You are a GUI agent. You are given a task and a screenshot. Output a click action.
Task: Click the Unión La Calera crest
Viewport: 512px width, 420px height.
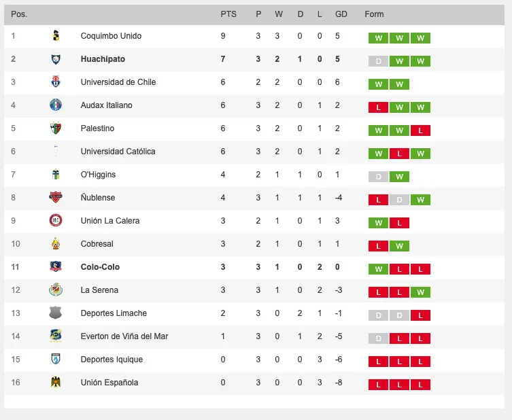[x=56, y=221]
